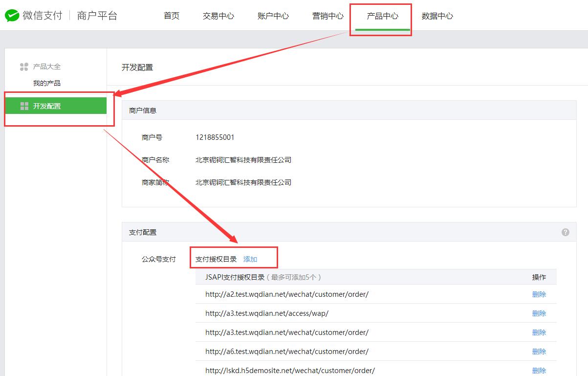Delete the a2.test.wqdian.net order directory

[x=539, y=294]
